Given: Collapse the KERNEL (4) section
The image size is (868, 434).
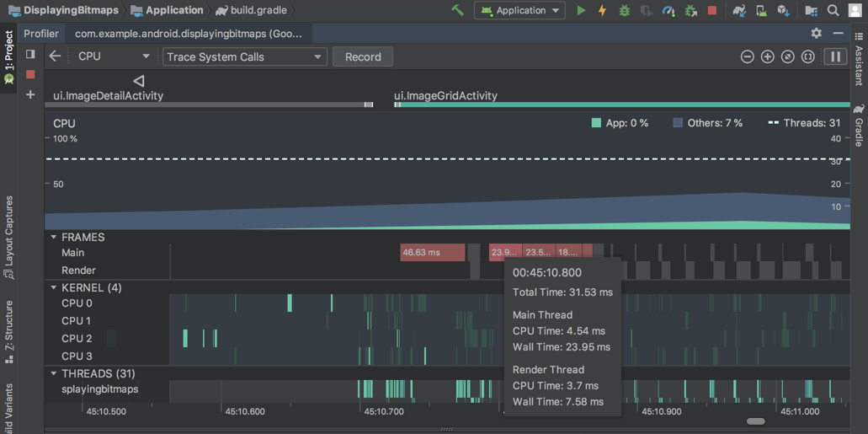Looking at the screenshot, I should [x=54, y=288].
